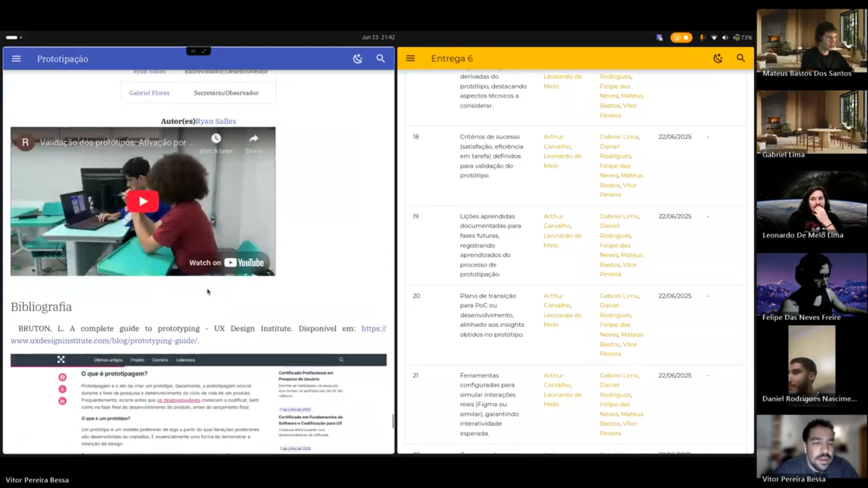The width and height of the screenshot is (868, 488).
Task: Open the uxdesigninstitute.com prototyping-guide link
Action: 198,334
